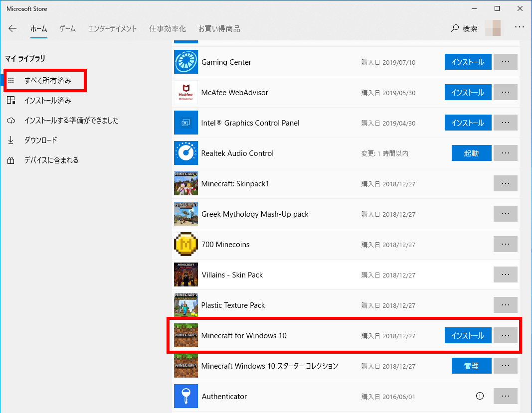
Task: Open more options for Intel Graphics Control Panel
Action: [505, 123]
